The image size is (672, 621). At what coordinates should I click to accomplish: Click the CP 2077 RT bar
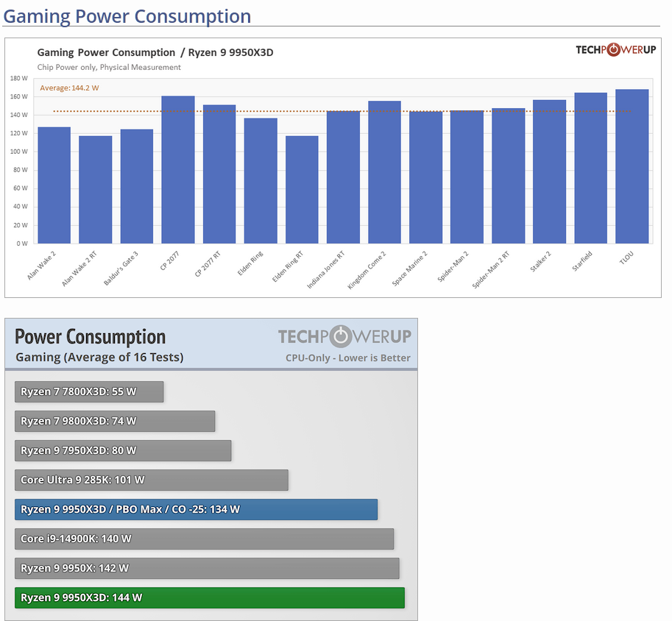pyautogui.click(x=219, y=174)
